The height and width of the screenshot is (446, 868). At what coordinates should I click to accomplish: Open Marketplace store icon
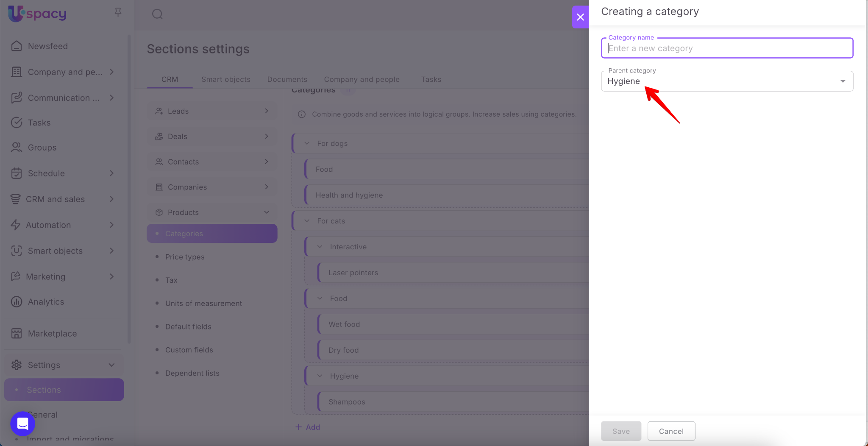(x=17, y=334)
